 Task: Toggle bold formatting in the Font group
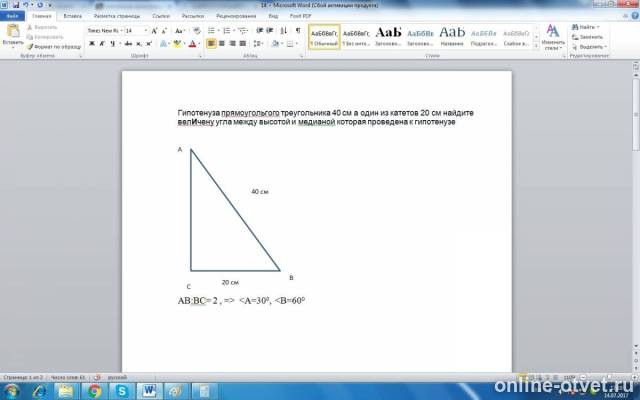click(x=92, y=44)
